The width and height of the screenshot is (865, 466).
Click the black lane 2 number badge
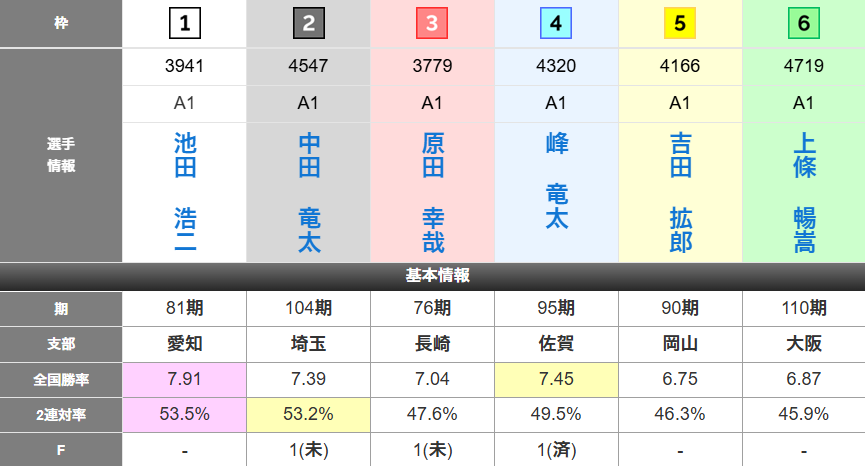point(308,23)
